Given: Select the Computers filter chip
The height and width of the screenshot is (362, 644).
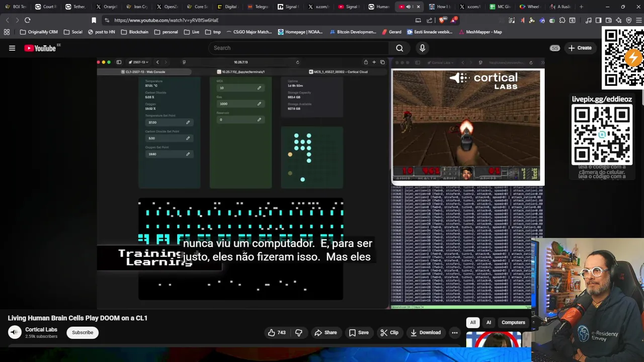Looking at the screenshot, I should pyautogui.click(x=513, y=322).
